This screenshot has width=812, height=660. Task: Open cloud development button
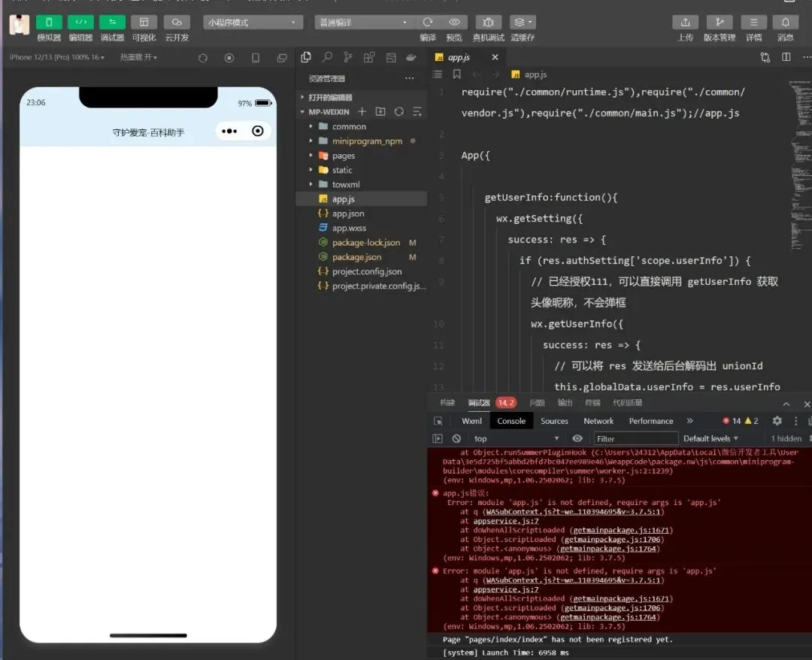(177, 23)
